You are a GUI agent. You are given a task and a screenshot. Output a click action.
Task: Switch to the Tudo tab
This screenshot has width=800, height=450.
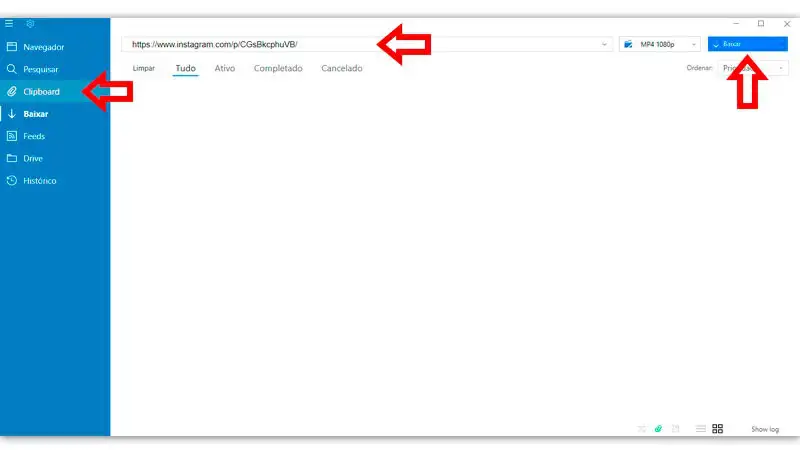(186, 68)
